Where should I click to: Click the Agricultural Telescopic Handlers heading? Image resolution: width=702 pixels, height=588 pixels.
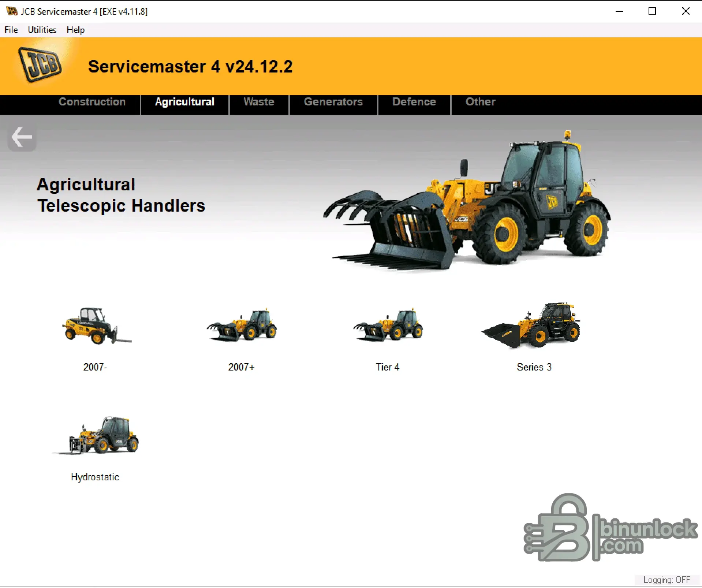pyautogui.click(x=121, y=195)
